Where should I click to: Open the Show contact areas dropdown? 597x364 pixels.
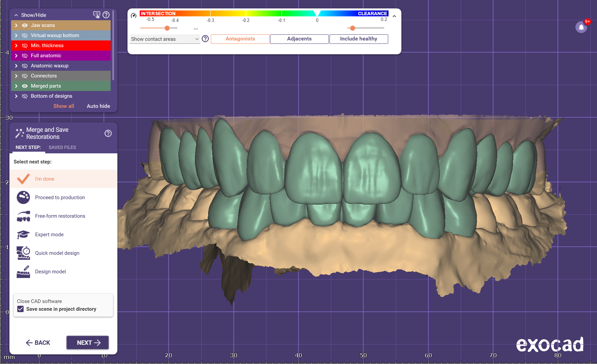tap(165, 39)
